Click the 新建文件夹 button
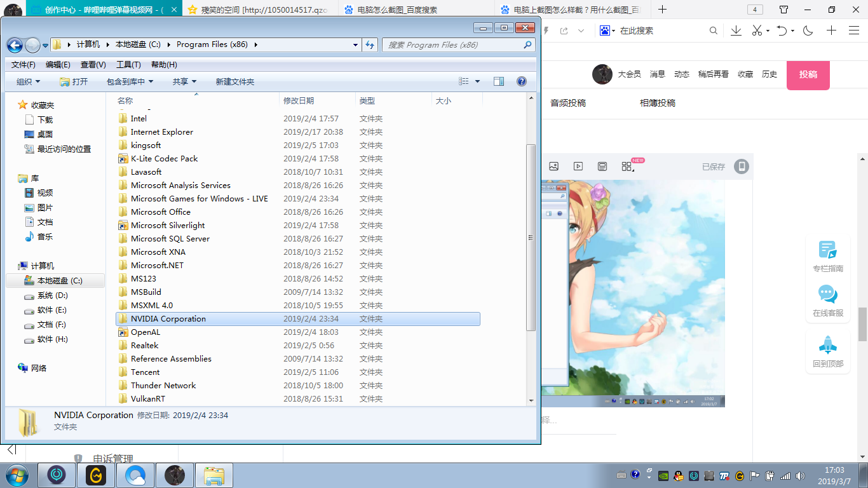The image size is (868, 488). coord(235,81)
